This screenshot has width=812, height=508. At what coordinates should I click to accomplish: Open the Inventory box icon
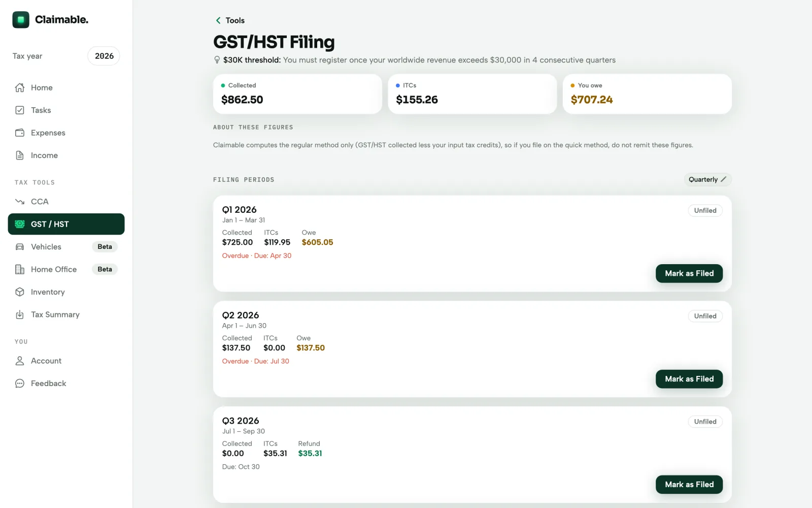tap(20, 292)
